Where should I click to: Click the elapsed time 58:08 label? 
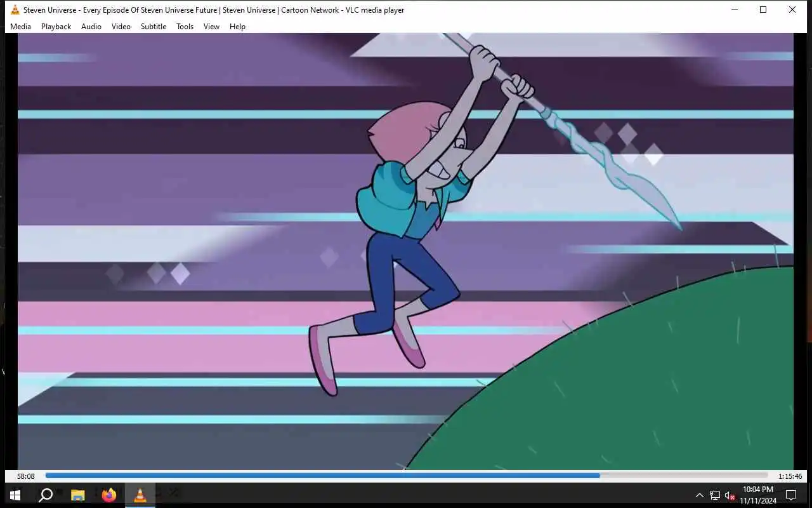(x=25, y=476)
